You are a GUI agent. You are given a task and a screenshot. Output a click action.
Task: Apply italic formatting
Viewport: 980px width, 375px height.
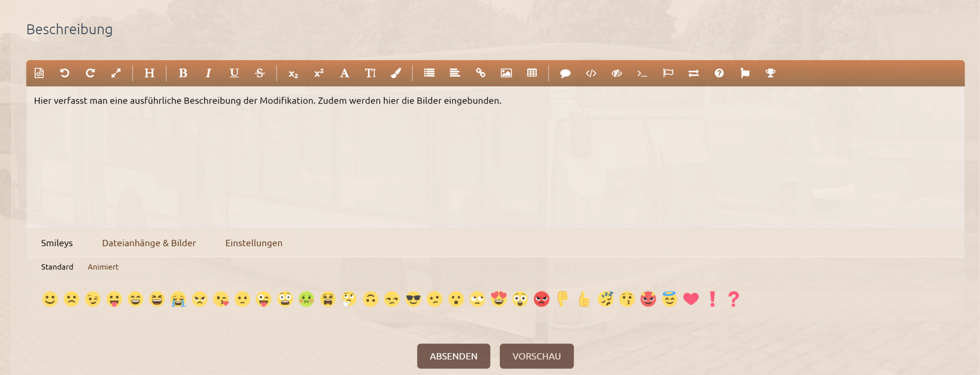tap(208, 73)
